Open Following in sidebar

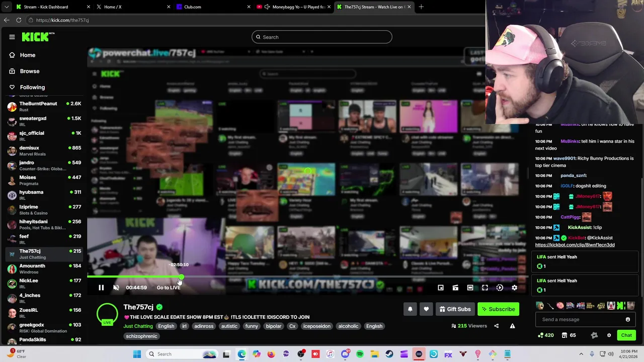coord(32,87)
